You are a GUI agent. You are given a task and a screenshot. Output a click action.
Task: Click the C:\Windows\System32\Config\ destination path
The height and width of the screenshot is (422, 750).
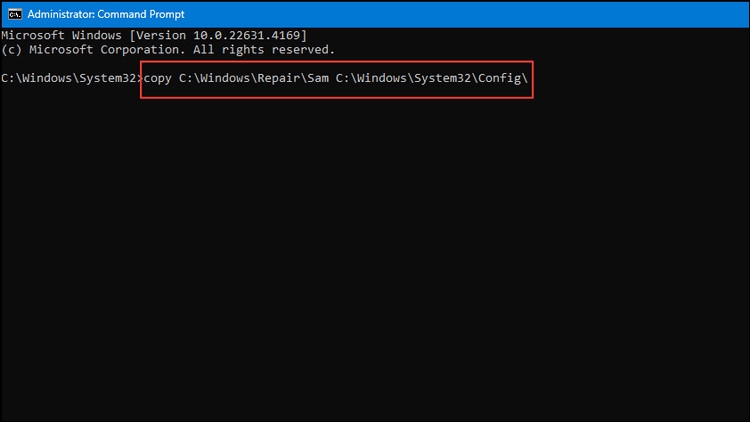[431, 78]
